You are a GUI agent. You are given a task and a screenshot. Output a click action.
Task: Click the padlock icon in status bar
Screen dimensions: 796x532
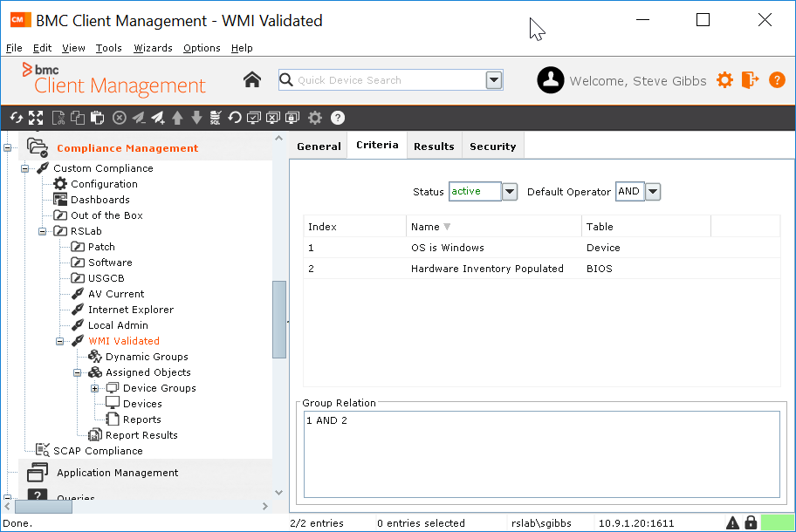pyautogui.click(x=751, y=522)
